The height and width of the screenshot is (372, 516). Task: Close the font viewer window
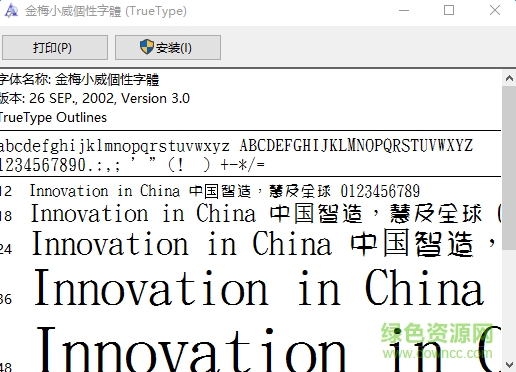coord(495,11)
